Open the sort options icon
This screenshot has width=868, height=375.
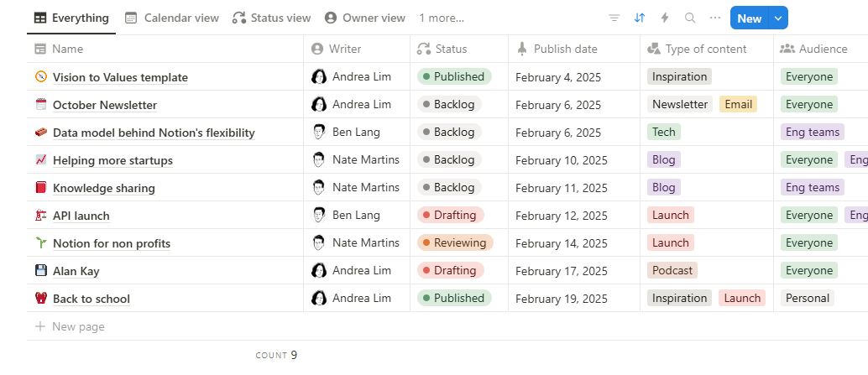click(x=640, y=18)
